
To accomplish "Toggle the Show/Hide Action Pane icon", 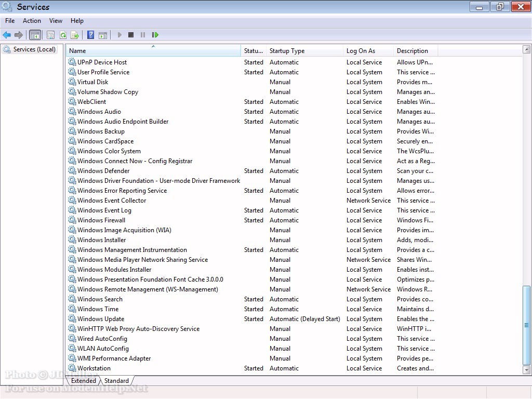I will [103, 35].
